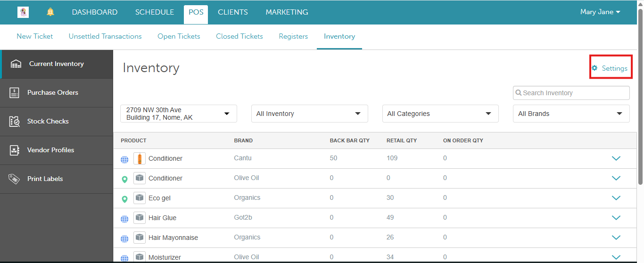This screenshot has height=263, width=644.
Task: Click location pin beside Eco gel
Action: point(124,199)
